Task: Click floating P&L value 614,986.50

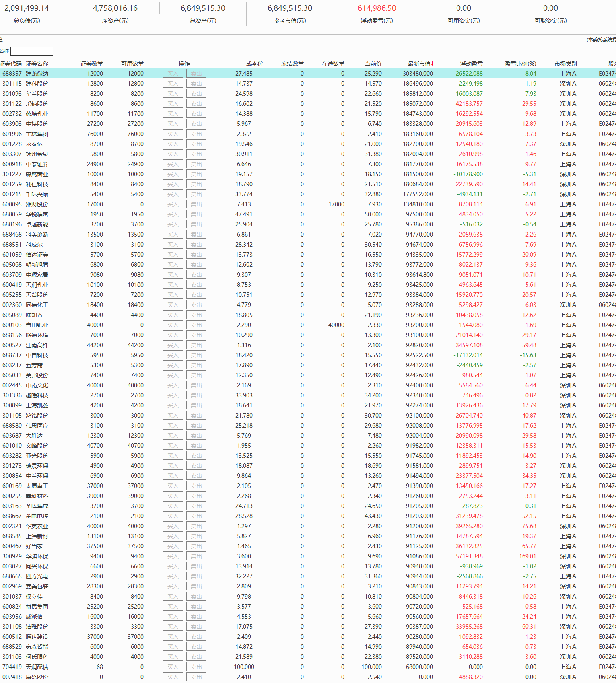Action: click(377, 8)
